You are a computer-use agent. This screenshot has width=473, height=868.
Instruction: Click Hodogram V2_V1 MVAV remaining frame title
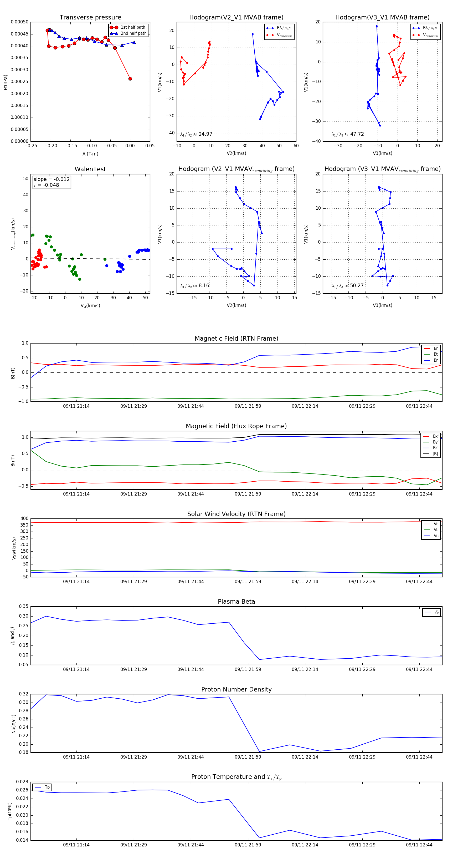(x=236, y=169)
